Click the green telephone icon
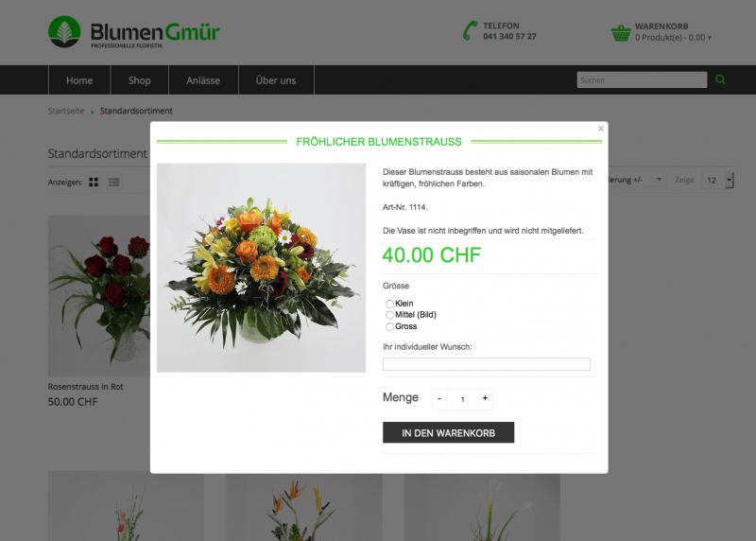Viewport: 756px width, 541px height. (x=470, y=31)
